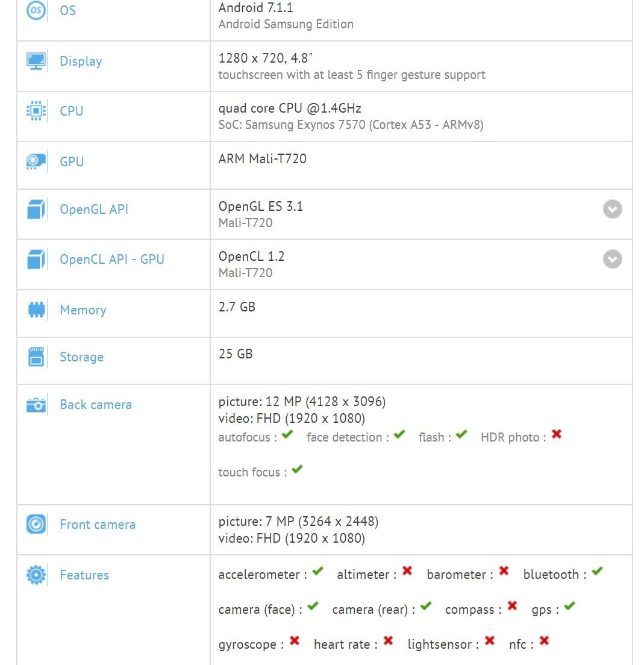Click the Features gear icon
644x665 pixels.
pyautogui.click(x=36, y=575)
